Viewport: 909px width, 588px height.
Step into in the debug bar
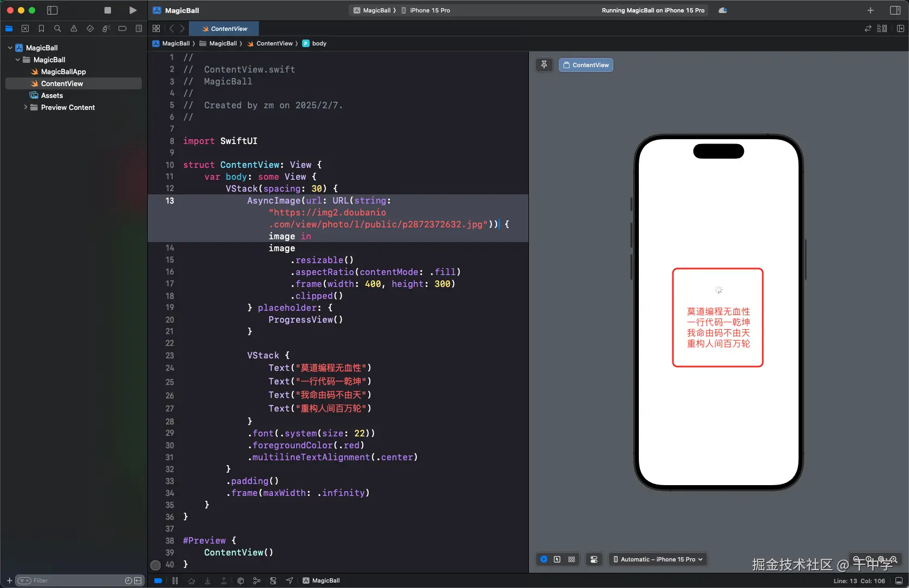pyautogui.click(x=208, y=581)
